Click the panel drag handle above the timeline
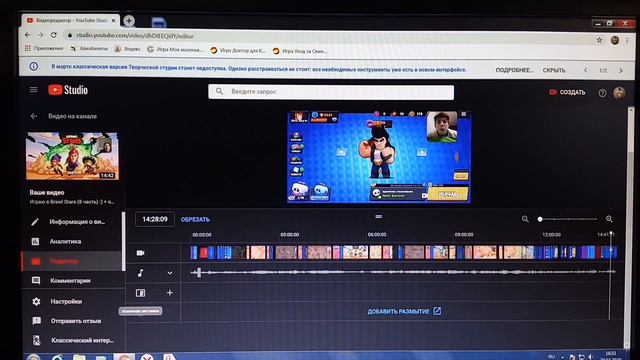 pyautogui.click(x=379, y=216)
